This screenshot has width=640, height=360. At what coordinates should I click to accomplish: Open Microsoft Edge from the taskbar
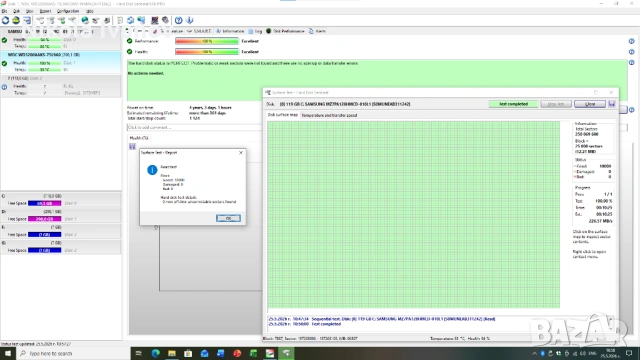[156, 353]
